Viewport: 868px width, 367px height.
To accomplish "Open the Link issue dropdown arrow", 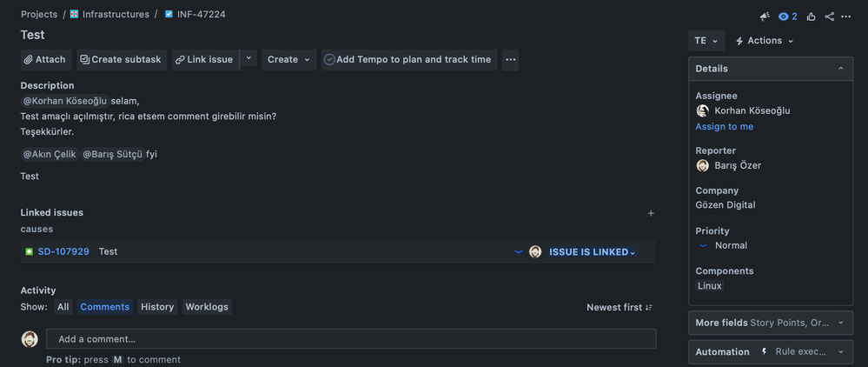I will tap(248, 58).
